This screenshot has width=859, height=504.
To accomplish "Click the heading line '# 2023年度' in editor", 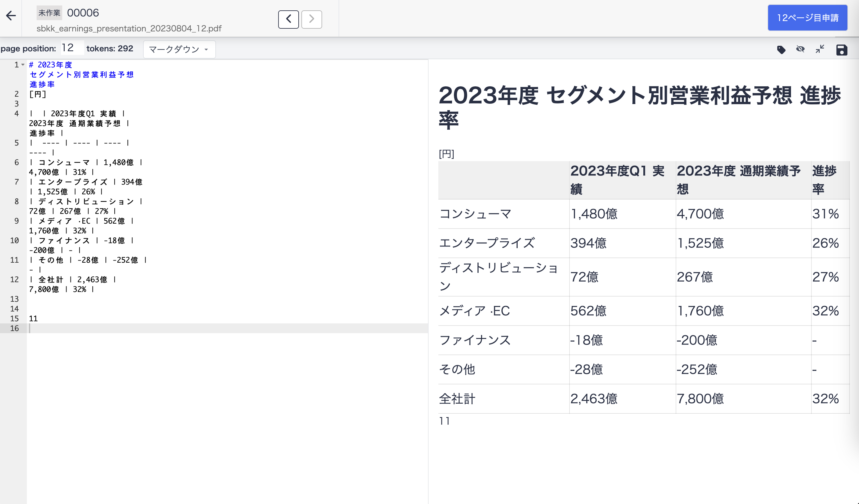I will coord(51,65).
